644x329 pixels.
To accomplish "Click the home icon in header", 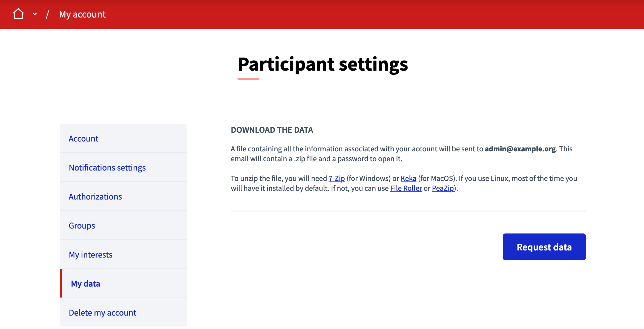I will (x=18, y=14).
